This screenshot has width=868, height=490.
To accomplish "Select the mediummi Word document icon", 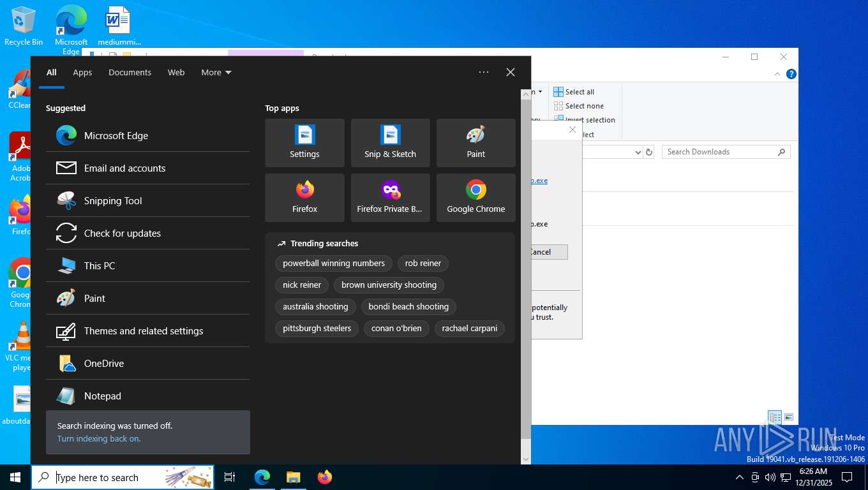I will (x=119, y=26).
